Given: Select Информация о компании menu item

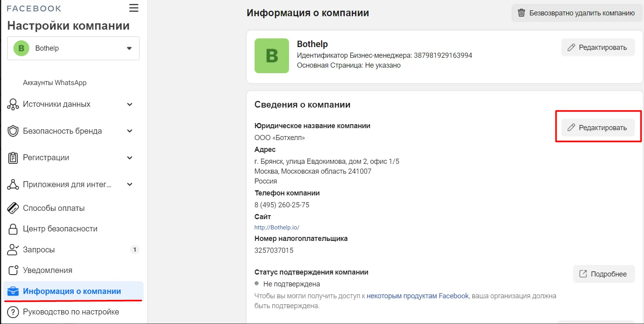Looking at the screenshot, I should [x=73, y=291].
